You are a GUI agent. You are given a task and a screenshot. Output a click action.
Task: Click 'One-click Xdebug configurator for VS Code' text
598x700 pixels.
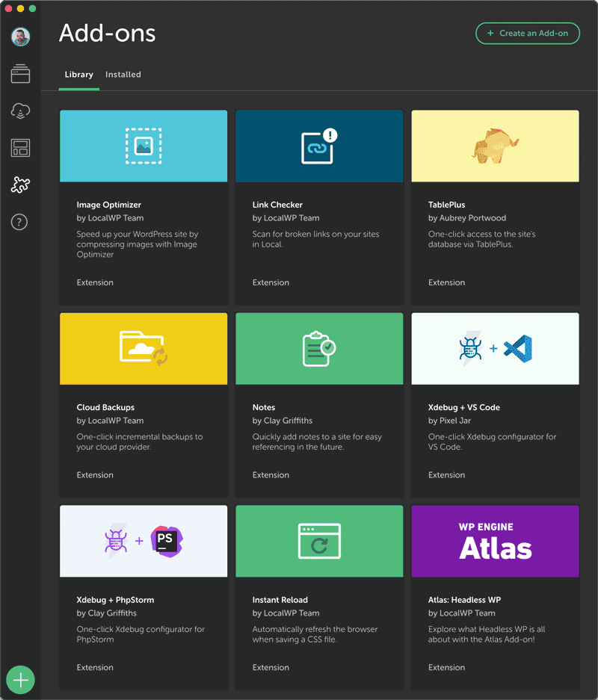(492, 442)
